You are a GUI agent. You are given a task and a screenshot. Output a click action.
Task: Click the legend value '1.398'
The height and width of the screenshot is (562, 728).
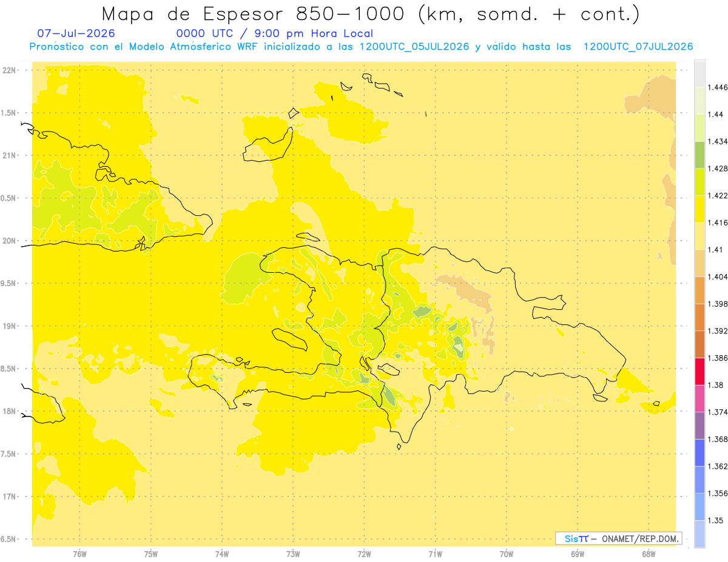(718, 304)
